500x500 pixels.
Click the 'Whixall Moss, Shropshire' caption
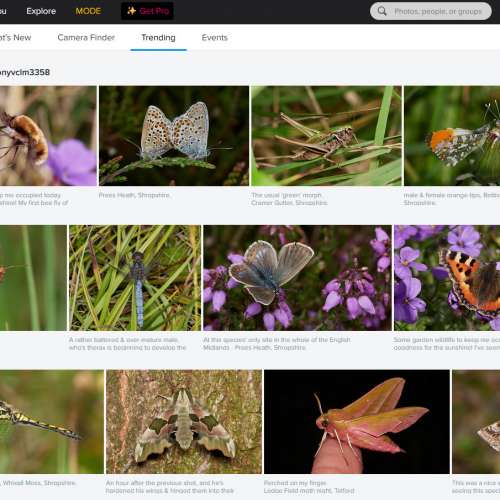pos(38,483)
